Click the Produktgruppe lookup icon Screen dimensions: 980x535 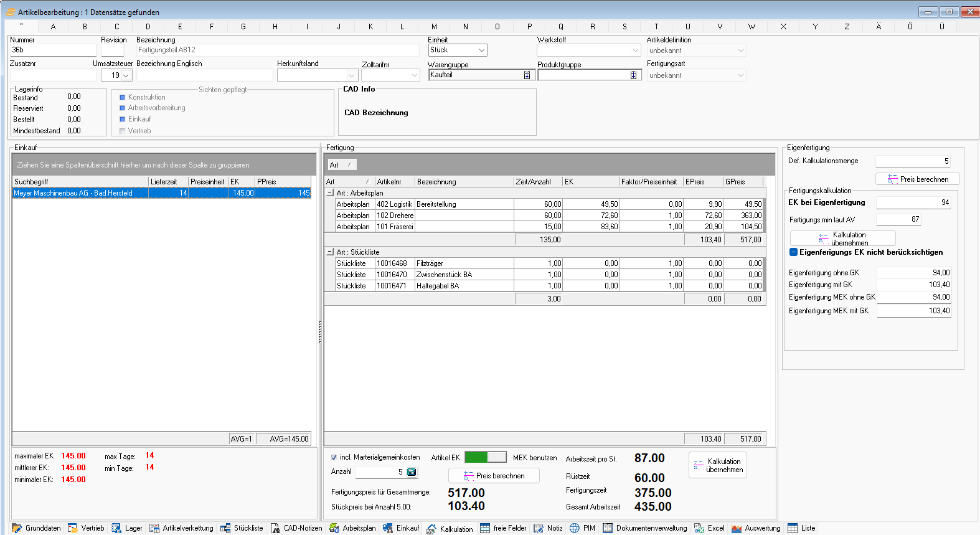point(633,75)
